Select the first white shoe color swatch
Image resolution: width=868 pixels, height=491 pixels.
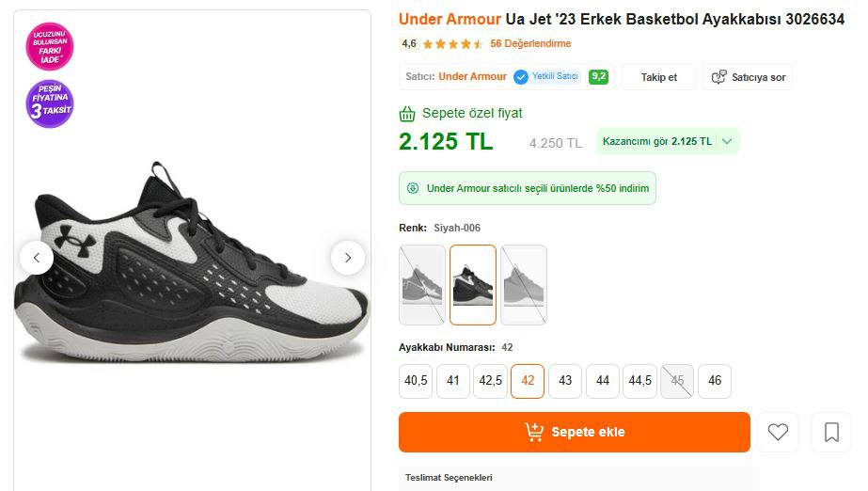tap(422, 284)
